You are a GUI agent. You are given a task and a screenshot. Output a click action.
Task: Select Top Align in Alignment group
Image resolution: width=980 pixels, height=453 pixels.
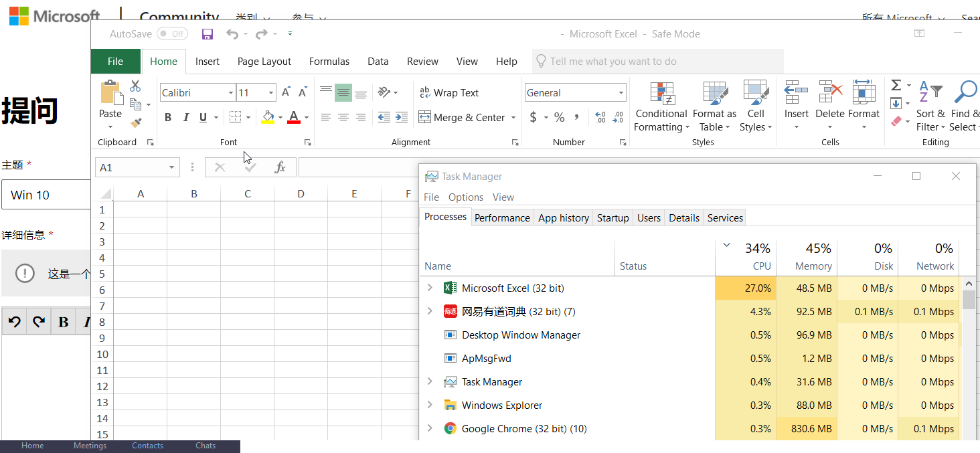click(326, 92)
